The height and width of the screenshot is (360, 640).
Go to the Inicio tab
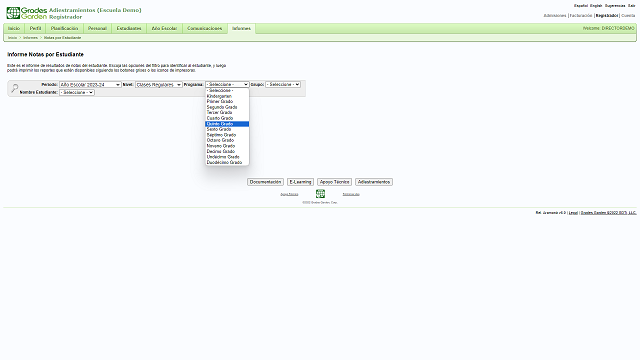14,29
